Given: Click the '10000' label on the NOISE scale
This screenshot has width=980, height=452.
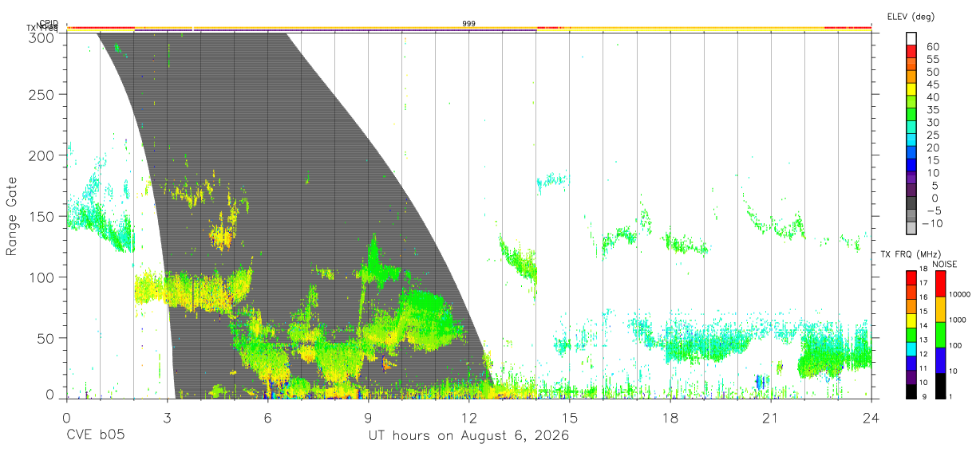Looking at the screenshot, I should [960, 295].
